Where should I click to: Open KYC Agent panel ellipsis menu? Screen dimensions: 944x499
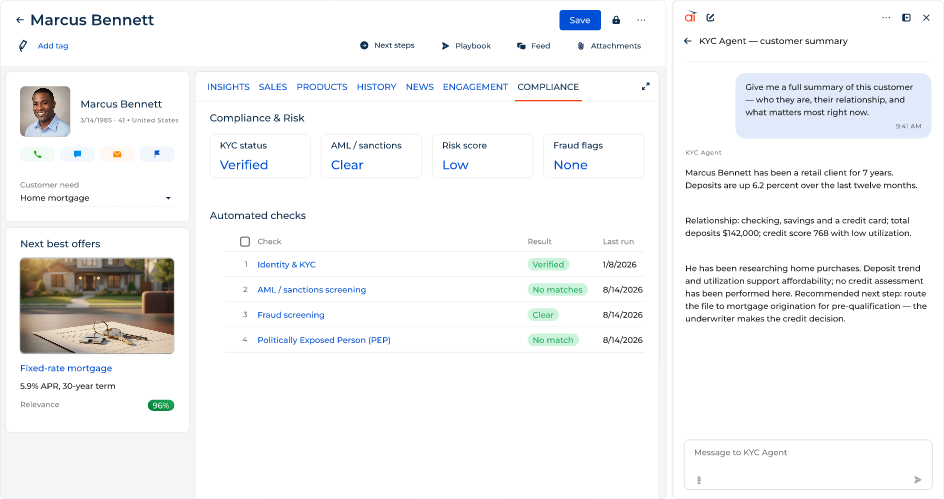(x=886, y=17)
